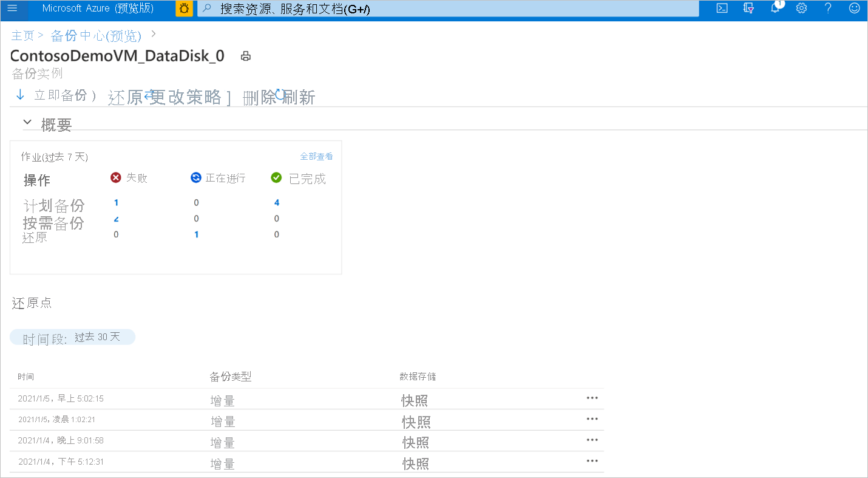Viewport: 868px width, 478px height.
Task: Click the green completed status icon
Action: tap(276, 177)
